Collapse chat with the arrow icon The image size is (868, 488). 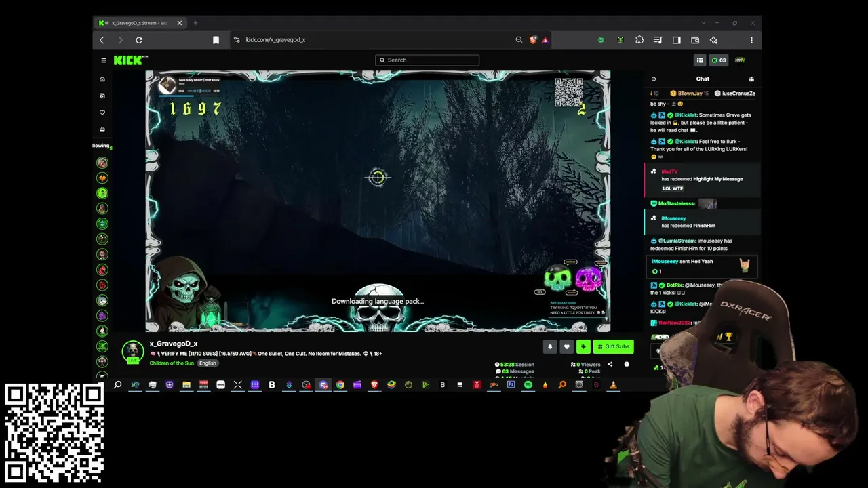coord(654,79)
